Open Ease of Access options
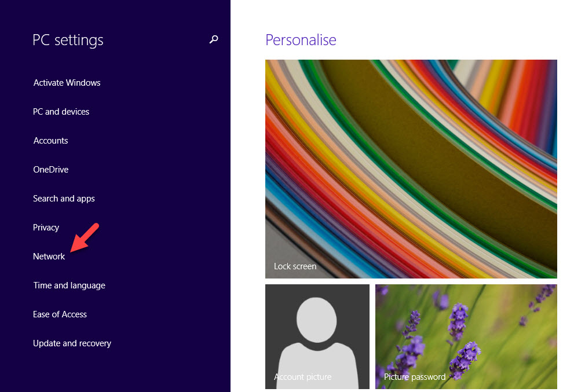The width and height of the screenshot is (585, 392). click(x=60, y=314)
